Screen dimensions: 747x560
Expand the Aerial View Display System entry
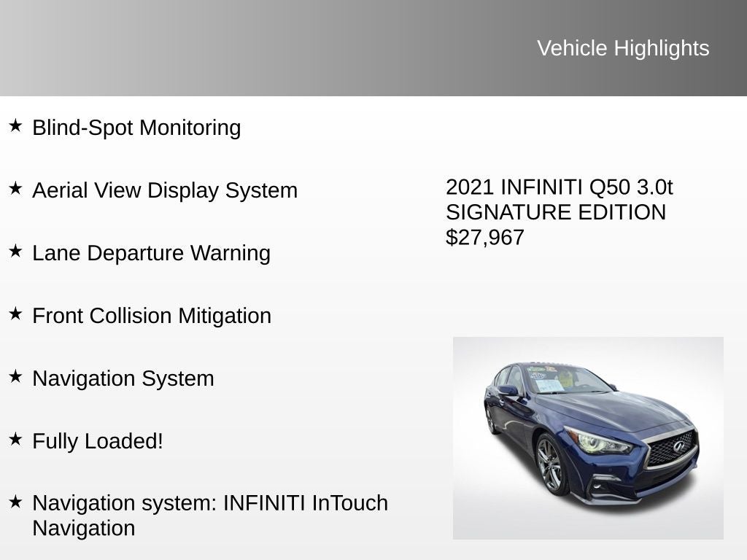pyautogui.click(x=164, y=190)
